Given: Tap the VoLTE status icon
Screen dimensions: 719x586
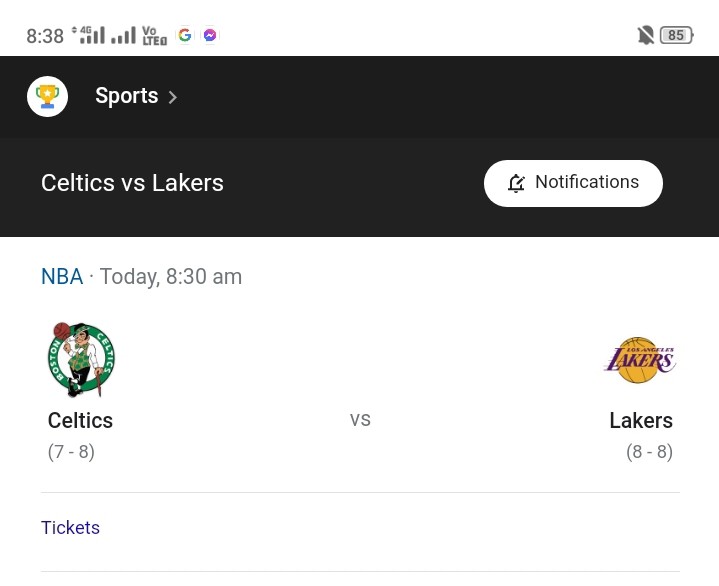Looking at the screenshot, I should tap(155, 35).
